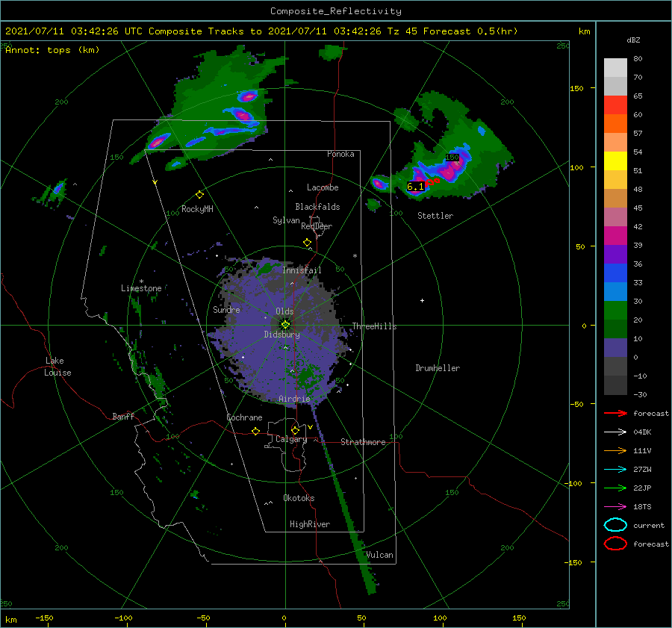Click the Airdrie city label
Image resolution: width=672 pixels, height=628 pixels.
point(294,399)
